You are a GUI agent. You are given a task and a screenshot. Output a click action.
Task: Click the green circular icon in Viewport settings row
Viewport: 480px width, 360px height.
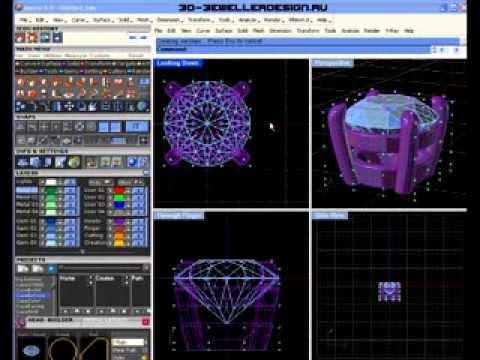[x=74, y=162]
